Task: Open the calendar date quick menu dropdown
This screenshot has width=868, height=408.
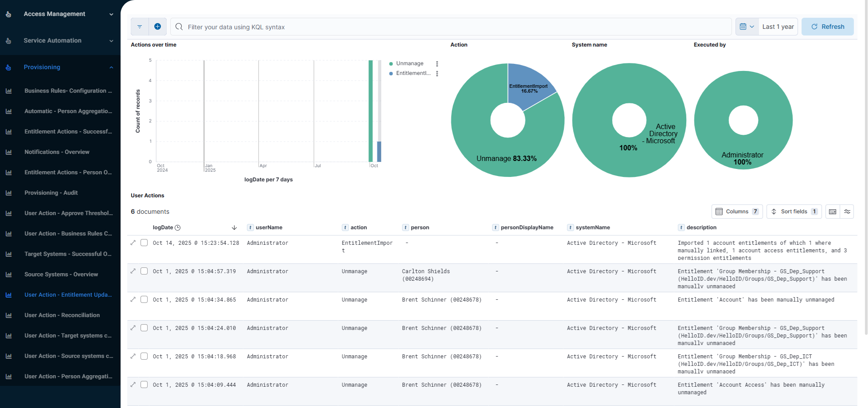Action: [747, 27]
